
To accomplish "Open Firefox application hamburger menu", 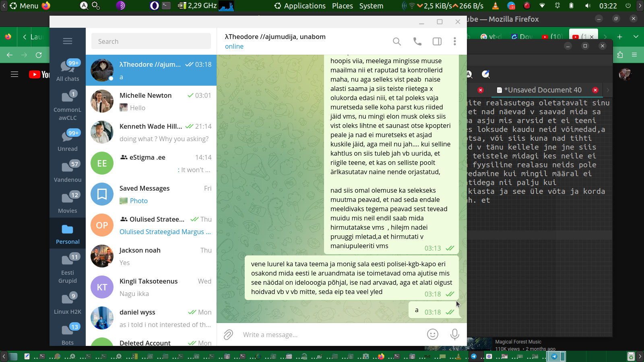I will tap(634, 55).
